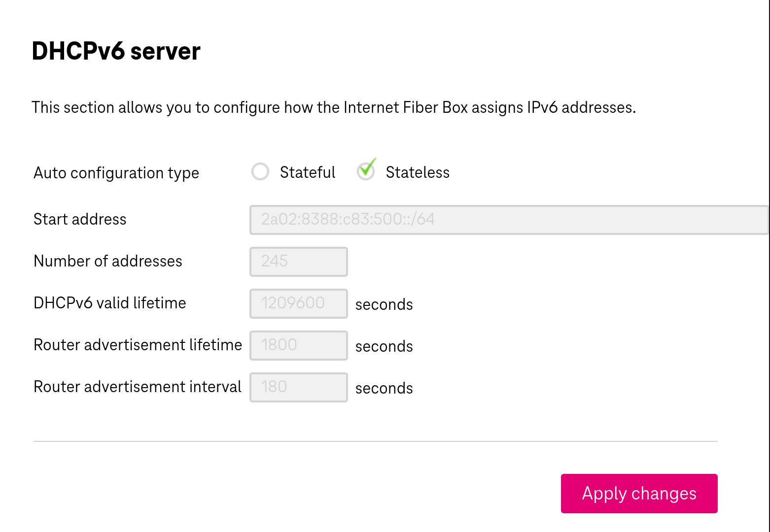Screen dimensions: 770x532
Task: Click the "Router advertisement lifetime" label
Action: point(138,345)
